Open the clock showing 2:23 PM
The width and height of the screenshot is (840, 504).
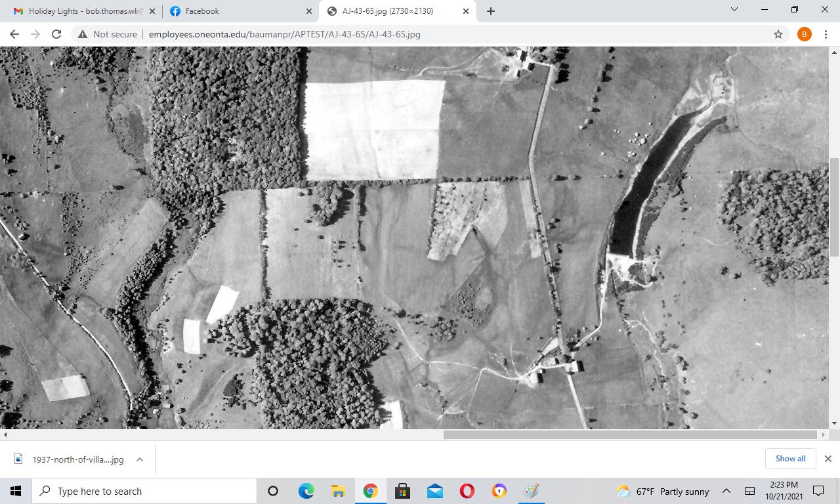click(x=784, y=491)
